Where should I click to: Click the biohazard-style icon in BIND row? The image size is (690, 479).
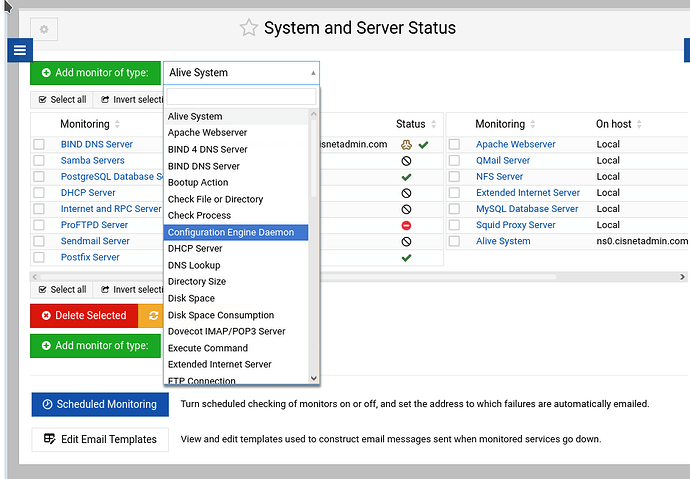[x=406, y=145]
